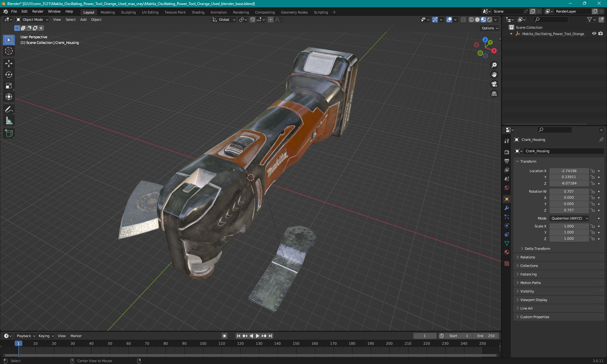Expand the Makita_Oscillating_Power_Tool_Orange tree item
The image size is (607, 364).
click(x=511, y=34)
